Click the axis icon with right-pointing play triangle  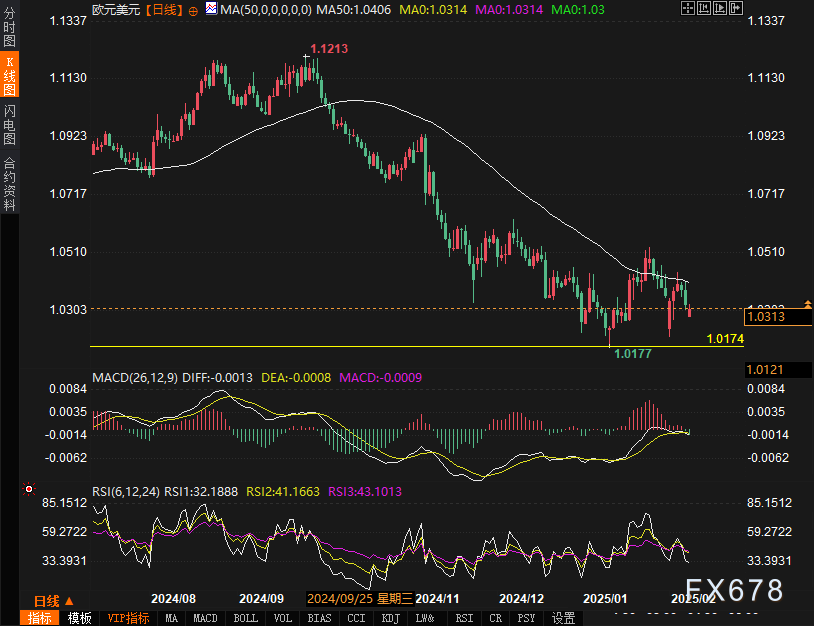(x=720, y=8)
